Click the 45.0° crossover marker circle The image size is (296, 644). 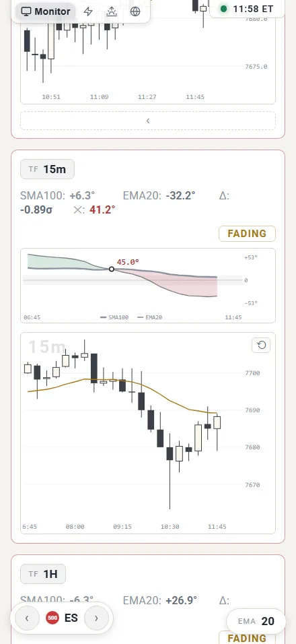[112, 269]
